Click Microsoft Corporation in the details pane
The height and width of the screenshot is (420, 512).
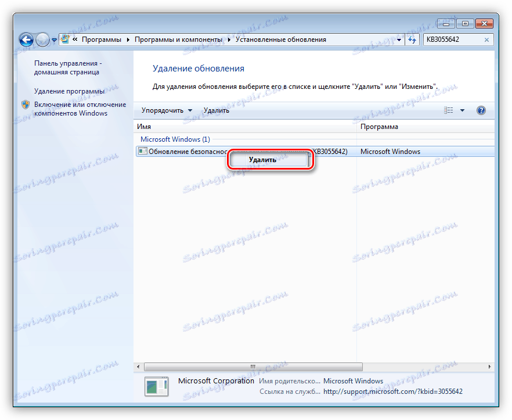point(216,381)
